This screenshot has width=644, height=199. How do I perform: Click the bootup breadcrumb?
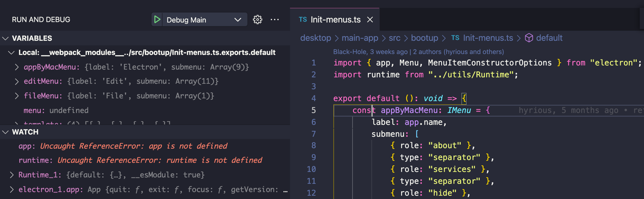click(424, 38)
